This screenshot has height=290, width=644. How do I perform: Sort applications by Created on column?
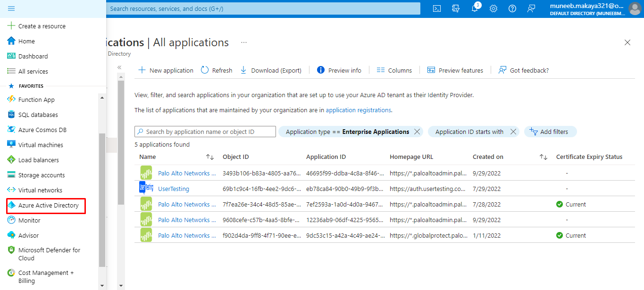tap(543, 157)
